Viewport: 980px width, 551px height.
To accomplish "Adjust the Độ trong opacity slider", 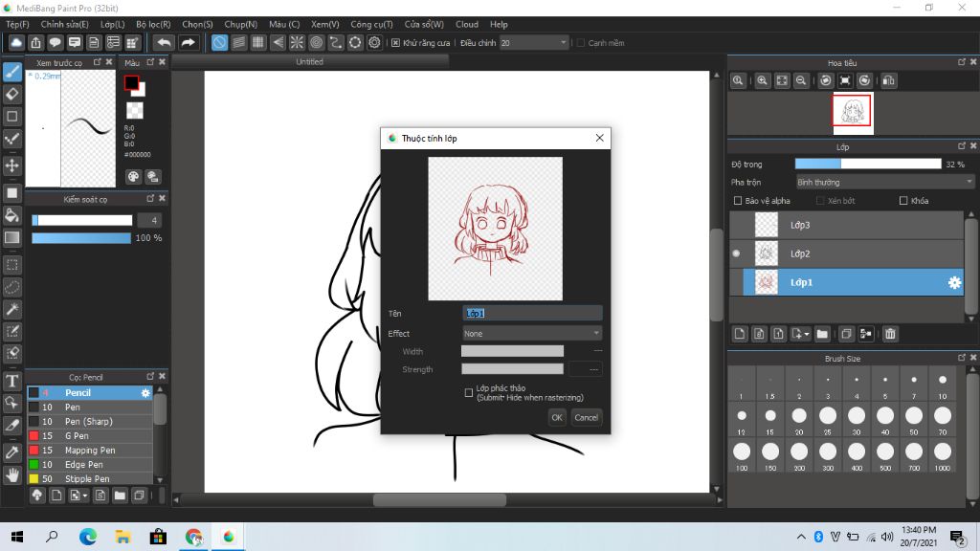I will click(x=867, y=165).
